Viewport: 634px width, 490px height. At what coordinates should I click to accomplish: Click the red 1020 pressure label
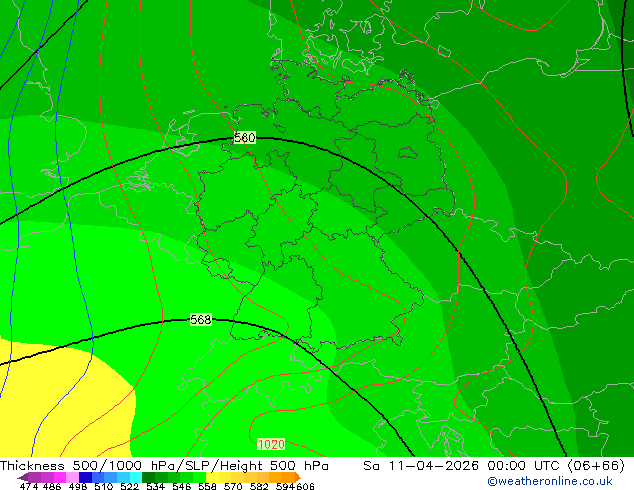[x=271, y=444]
